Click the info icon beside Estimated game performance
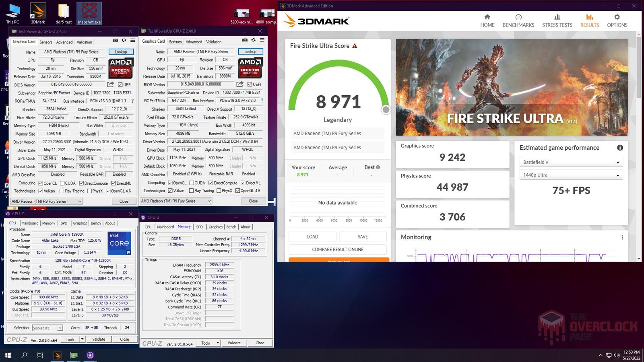 (x=620, y=148)
